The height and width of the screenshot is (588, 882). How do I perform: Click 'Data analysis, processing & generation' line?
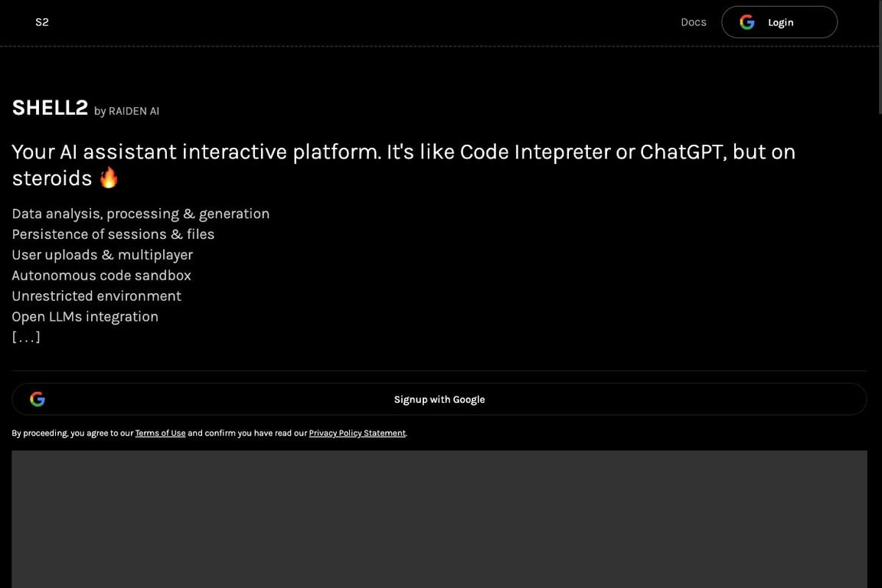[141, 214]
